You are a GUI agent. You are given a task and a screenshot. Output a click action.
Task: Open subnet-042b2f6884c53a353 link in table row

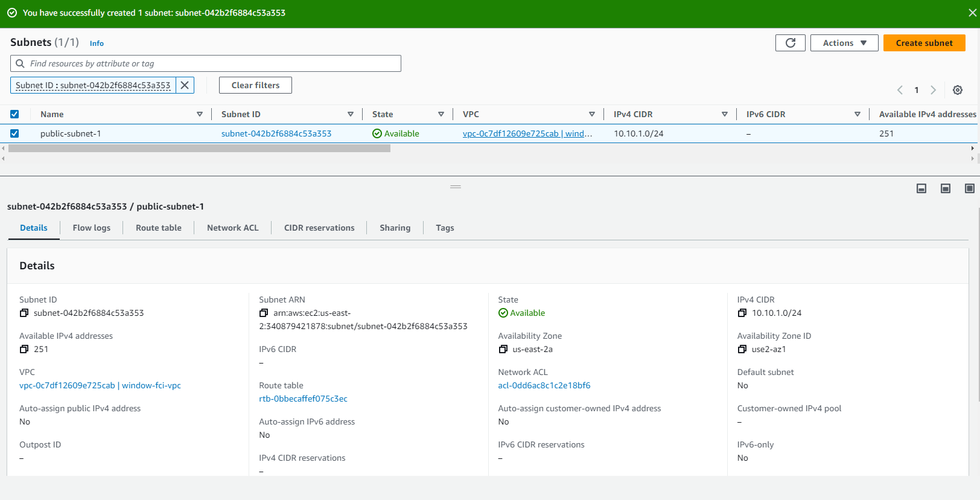pos(276,133)
